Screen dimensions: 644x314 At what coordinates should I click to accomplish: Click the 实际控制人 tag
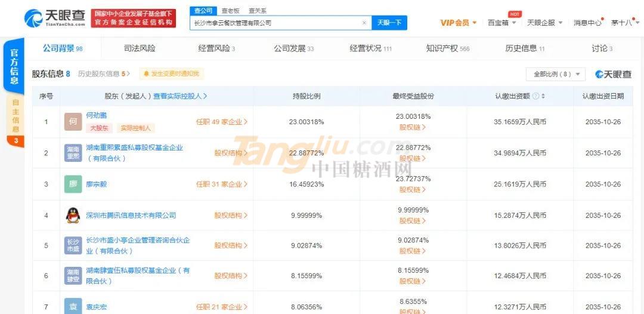click(x=135, y=128)
